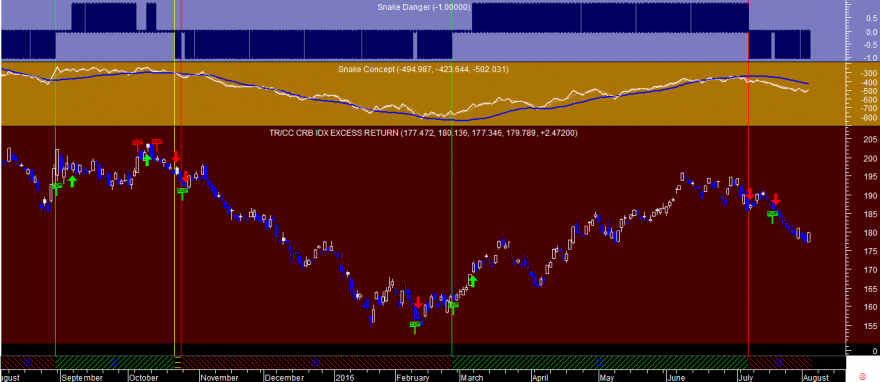Select the last candlestick in August 2016
The width and height of the screenshot is (880, 382).
point(809,237)
